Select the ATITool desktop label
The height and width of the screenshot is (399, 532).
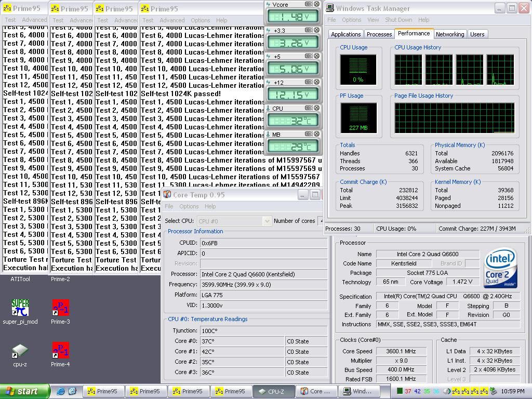(x=20, y=279)
